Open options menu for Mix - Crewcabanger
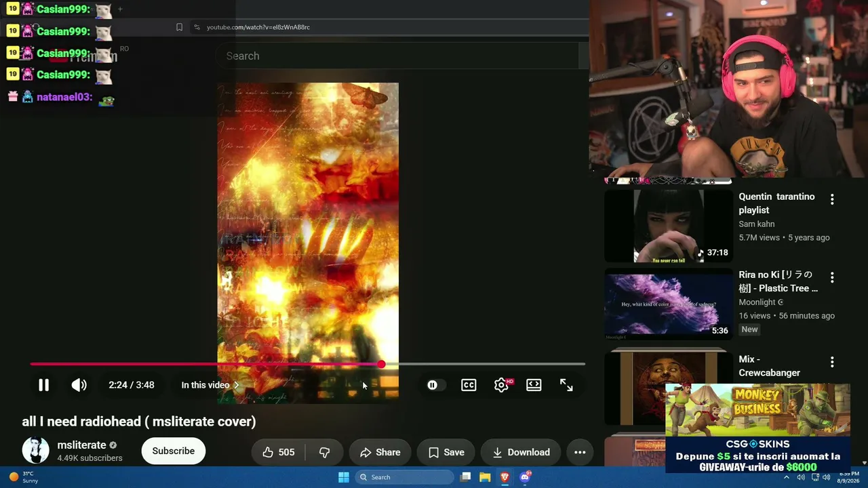 coord(832,362)
